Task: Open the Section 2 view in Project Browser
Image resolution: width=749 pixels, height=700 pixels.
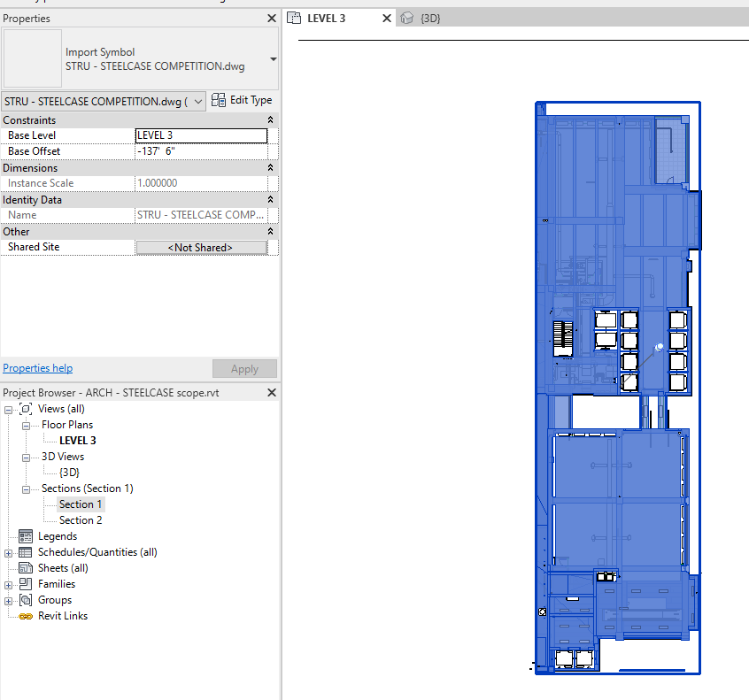Action: click(81, 519)
